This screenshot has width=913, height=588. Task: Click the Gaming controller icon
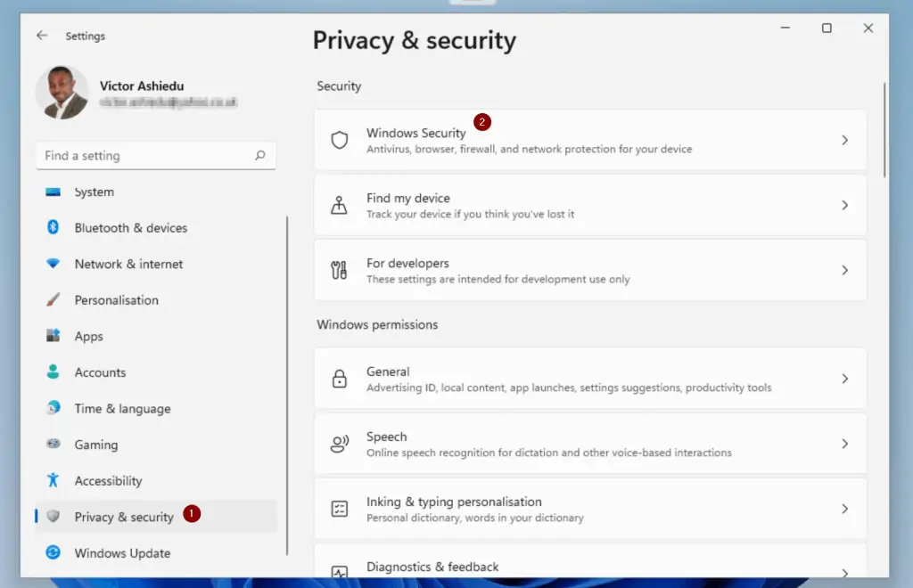click(53, 444)
